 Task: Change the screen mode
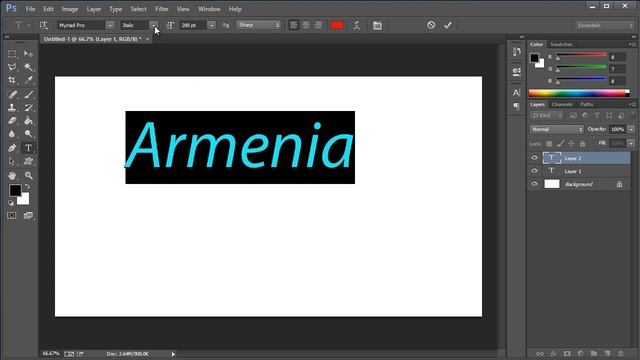[28, 216]
